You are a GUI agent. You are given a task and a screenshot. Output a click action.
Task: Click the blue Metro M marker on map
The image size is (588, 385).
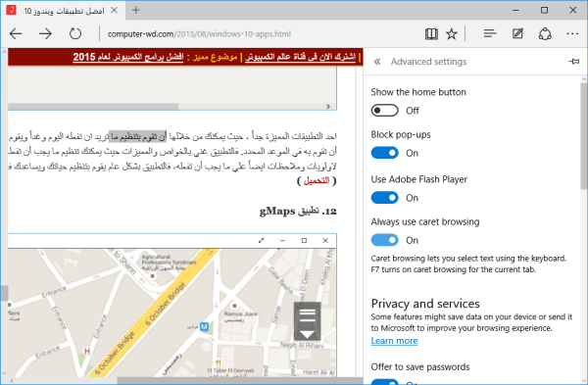(204, 327)
